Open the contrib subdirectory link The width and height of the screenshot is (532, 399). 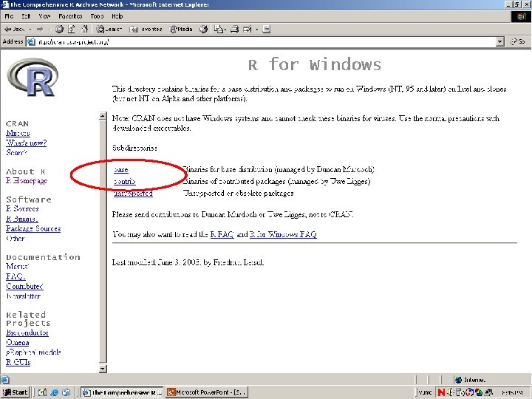click(125, 182)
